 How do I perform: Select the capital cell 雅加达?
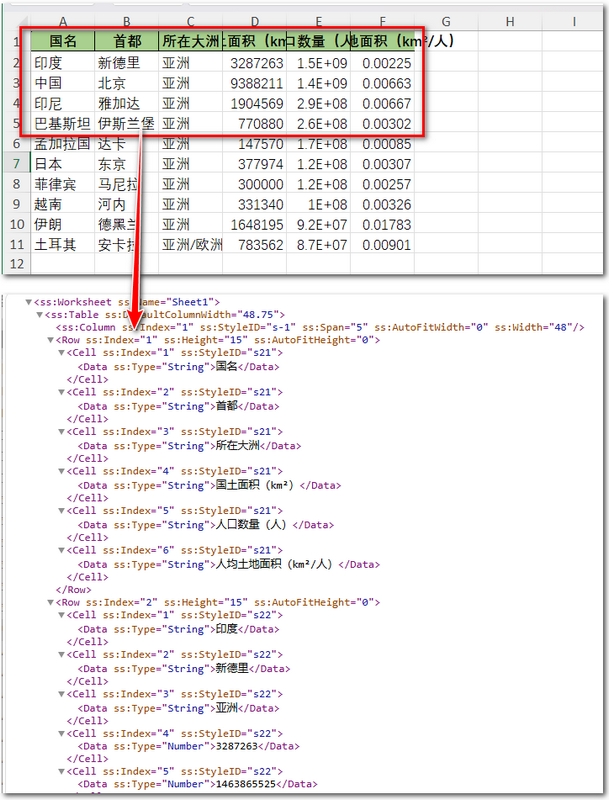point(126,103)
